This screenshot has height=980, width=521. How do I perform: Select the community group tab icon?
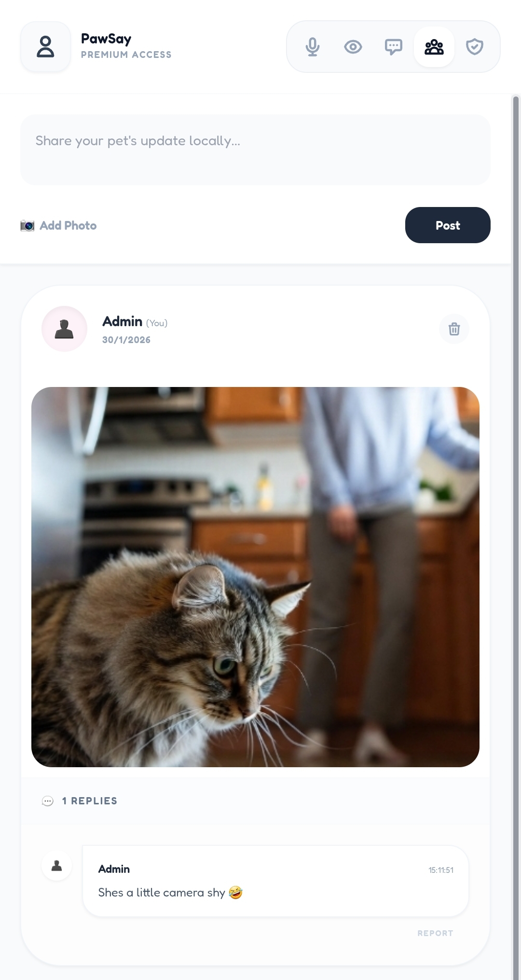(x=434, y=47)
